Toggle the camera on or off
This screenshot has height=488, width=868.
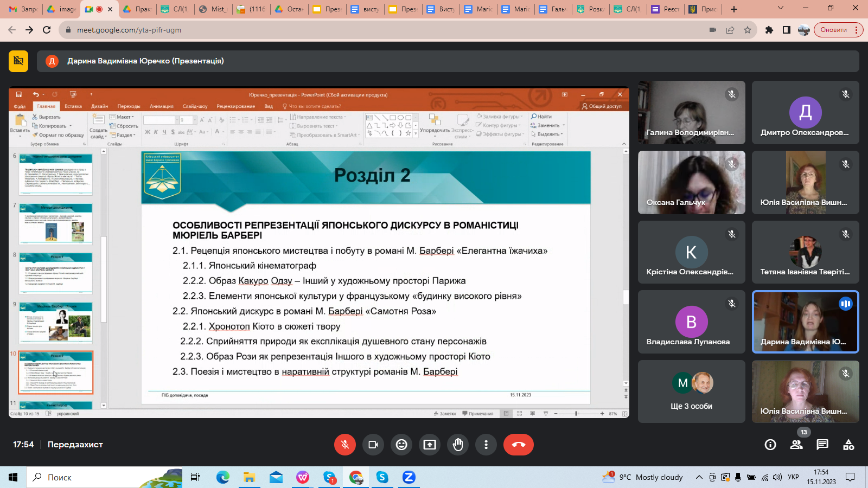373,445
